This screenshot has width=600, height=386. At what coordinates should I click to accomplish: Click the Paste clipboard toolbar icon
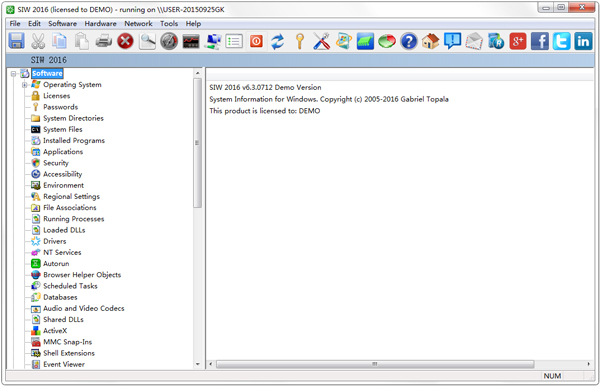point(82,41)
